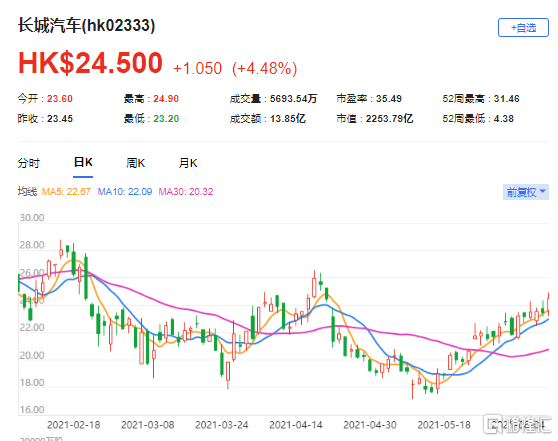This screenshot has width=558, height=441.
Task: Click the 2021-03-24 date axis label
Action: tap(222, 425)
